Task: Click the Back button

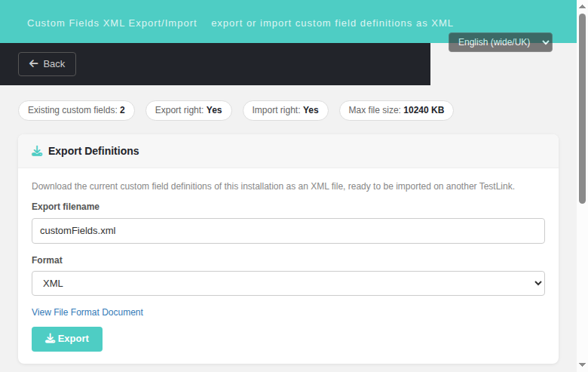Action: coord(47,64)
